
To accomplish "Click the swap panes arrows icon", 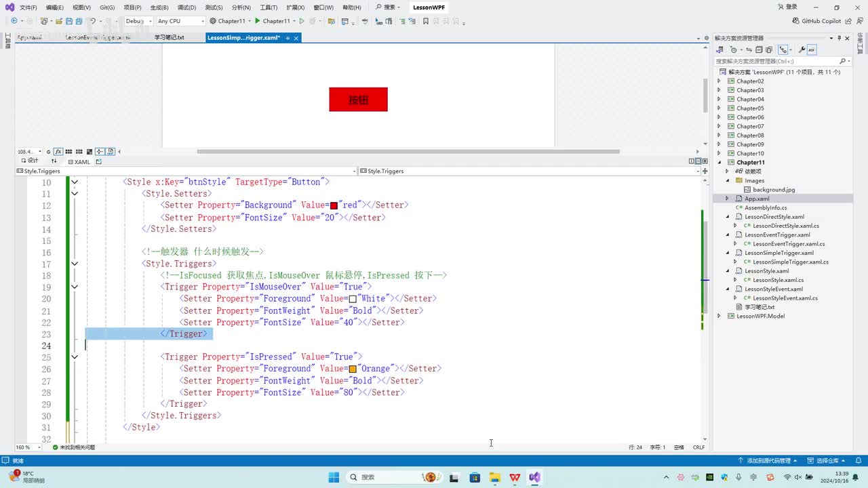I will click(54, 161).
